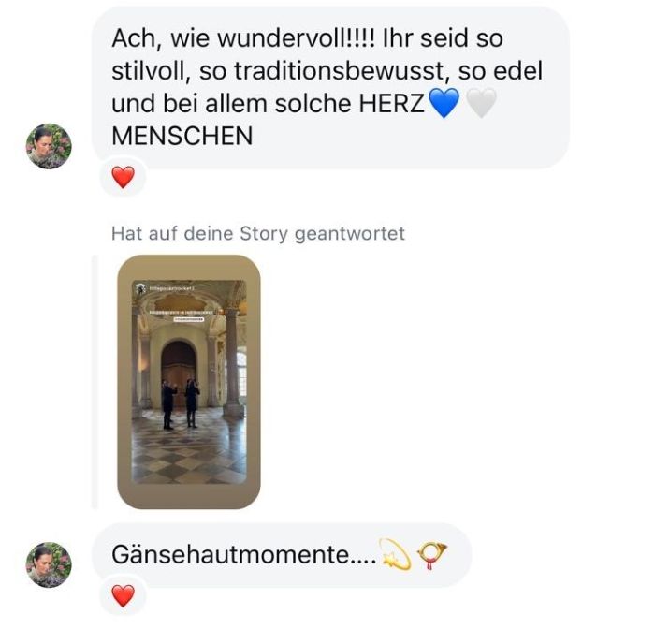Click the word MENSCHEN in the first message
Screen dimensions: 655x644
pyautogui.click(x=182, y=136)
